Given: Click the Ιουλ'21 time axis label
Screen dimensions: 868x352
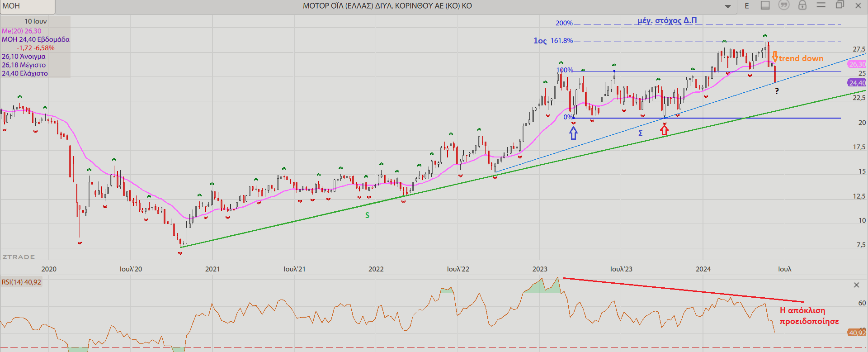Looking at the screenshot, I should click(x=294, y=269).
